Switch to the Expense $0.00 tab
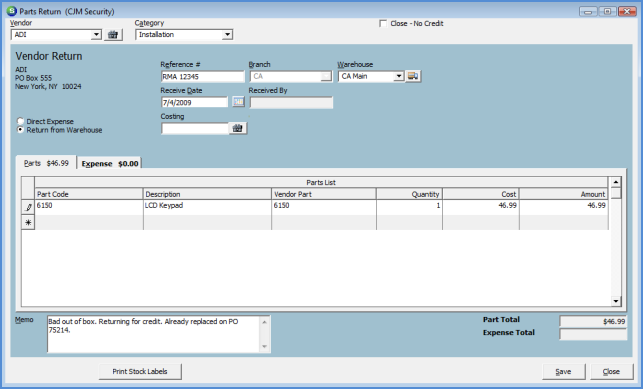The image size is (643, 389). coord(109,164)
